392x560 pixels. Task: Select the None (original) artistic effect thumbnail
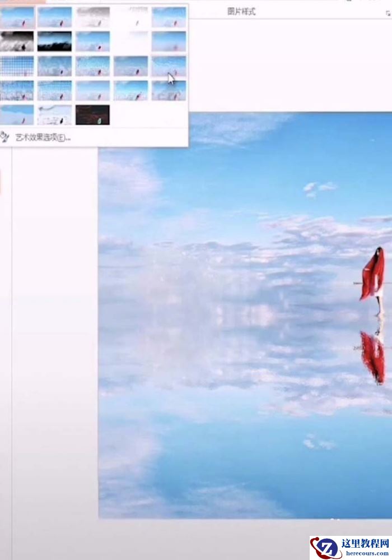tap(17, 17)
